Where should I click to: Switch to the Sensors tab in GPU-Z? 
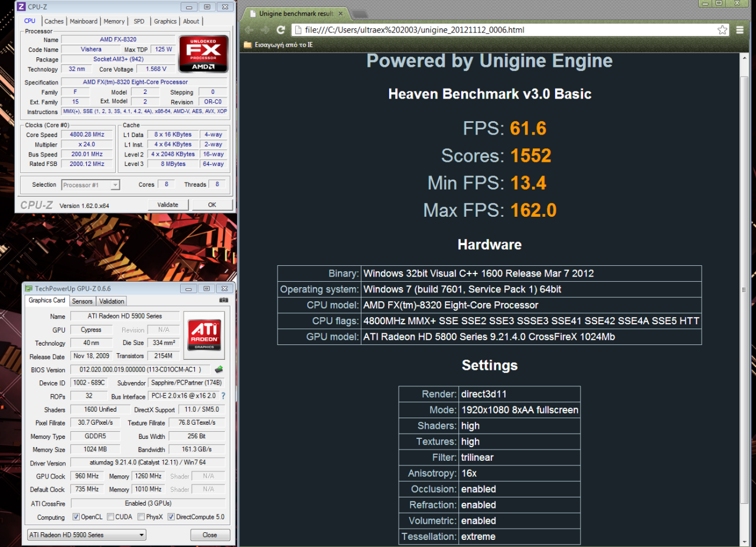[82, 301]
